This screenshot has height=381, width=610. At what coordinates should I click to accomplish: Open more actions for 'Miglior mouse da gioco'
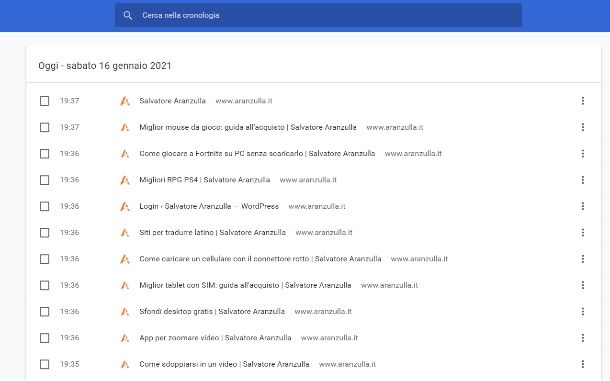click(582, 127)
